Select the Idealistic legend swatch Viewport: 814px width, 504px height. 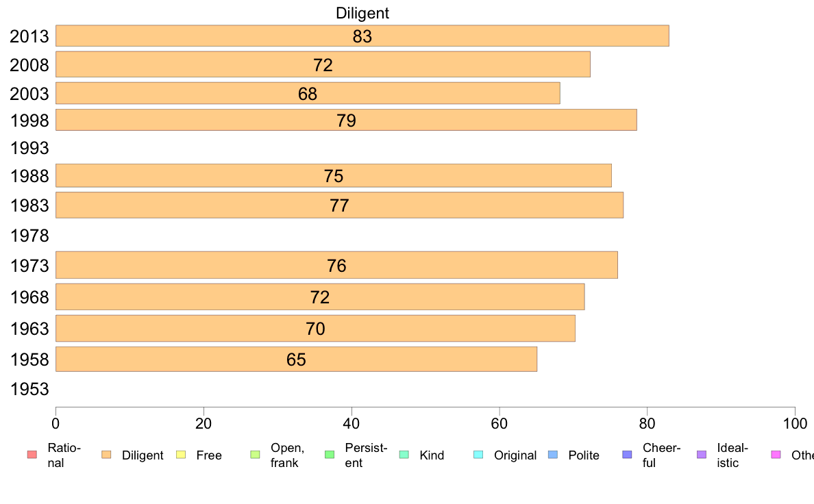[702, 455]
